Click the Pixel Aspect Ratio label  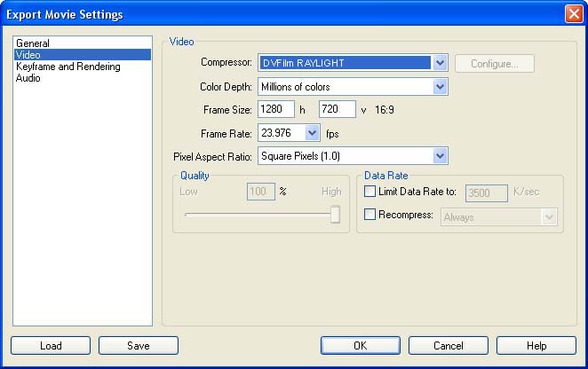[212, 157]
